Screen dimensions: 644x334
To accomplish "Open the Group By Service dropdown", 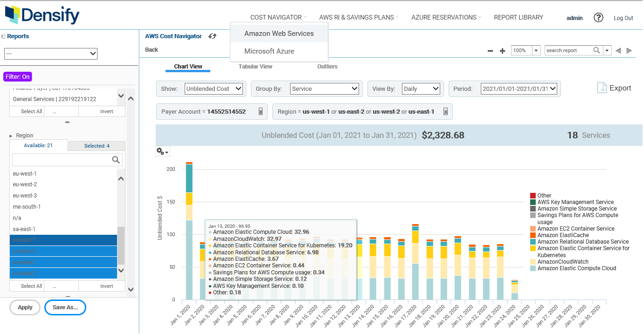I will (324, 89).
